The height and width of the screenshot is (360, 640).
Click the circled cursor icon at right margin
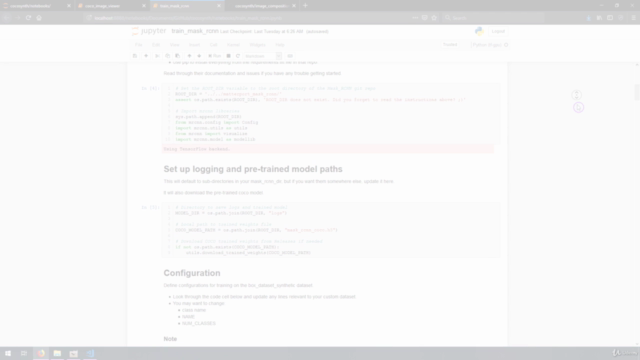point(578,107)
